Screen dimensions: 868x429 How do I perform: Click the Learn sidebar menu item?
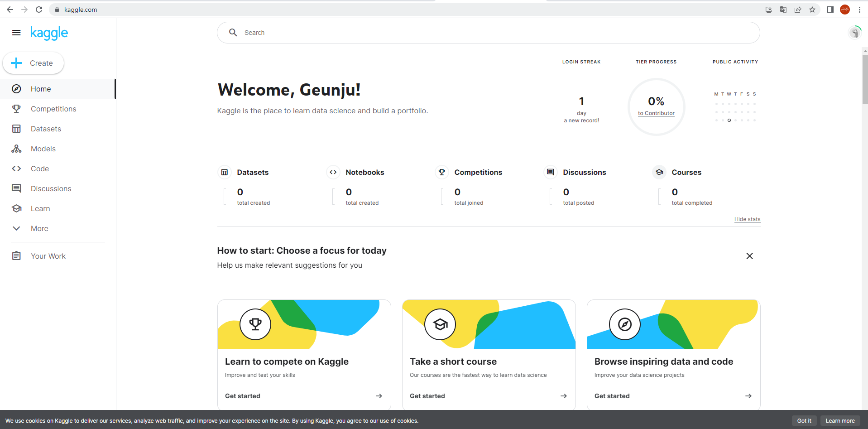tap(58, 208)
